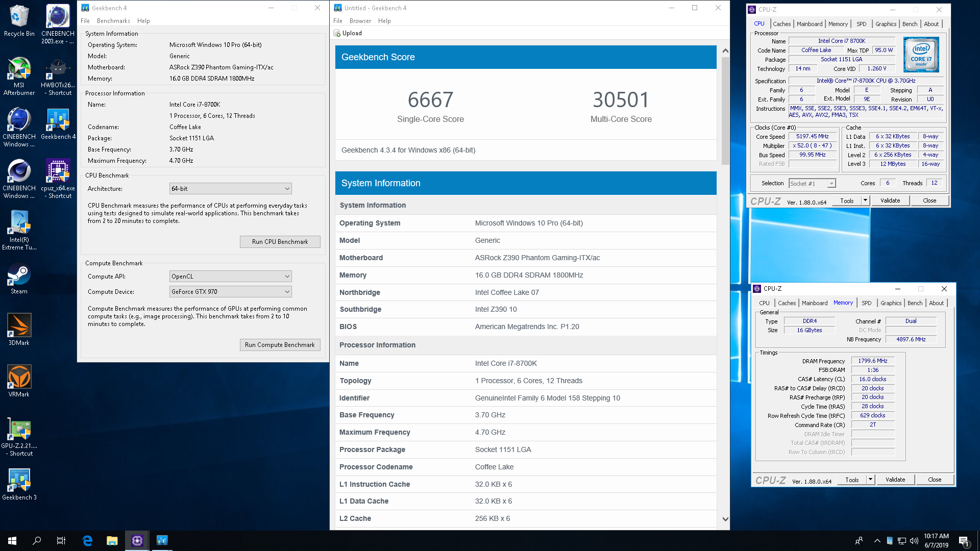Click Validate in lower CPU-Z Memory window
This screenshot has width=980, height=551.
895,480
